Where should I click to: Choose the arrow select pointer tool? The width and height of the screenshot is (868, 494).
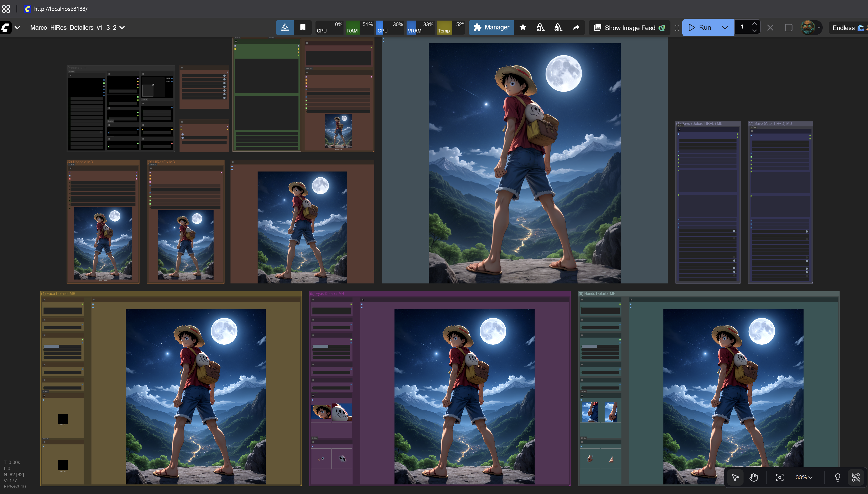[735, 477]
